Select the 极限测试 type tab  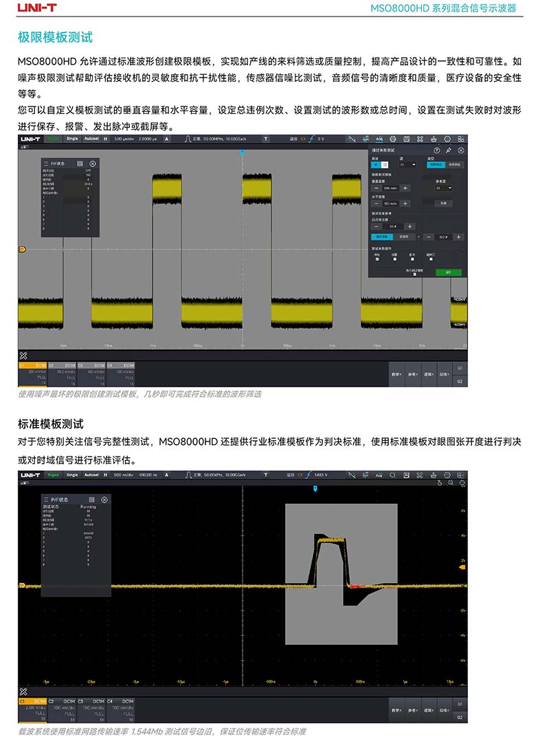coord(436,165)
